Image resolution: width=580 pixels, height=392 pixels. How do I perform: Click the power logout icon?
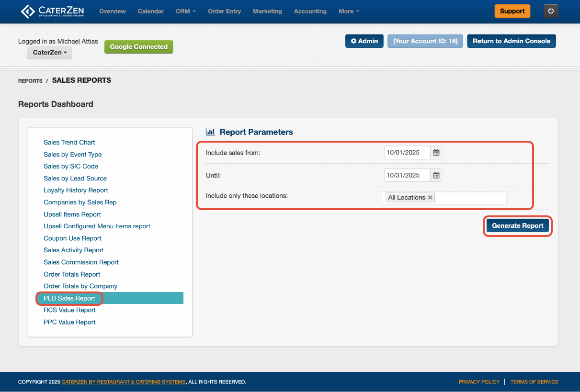tap(551, 11)
